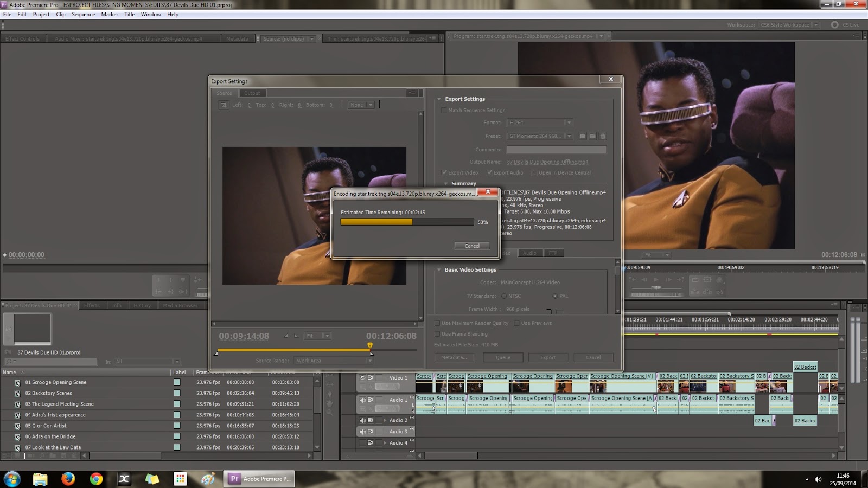868x488 pixels.
Task: Switch to the Audio settings tab
Action: tap(529, 253)
